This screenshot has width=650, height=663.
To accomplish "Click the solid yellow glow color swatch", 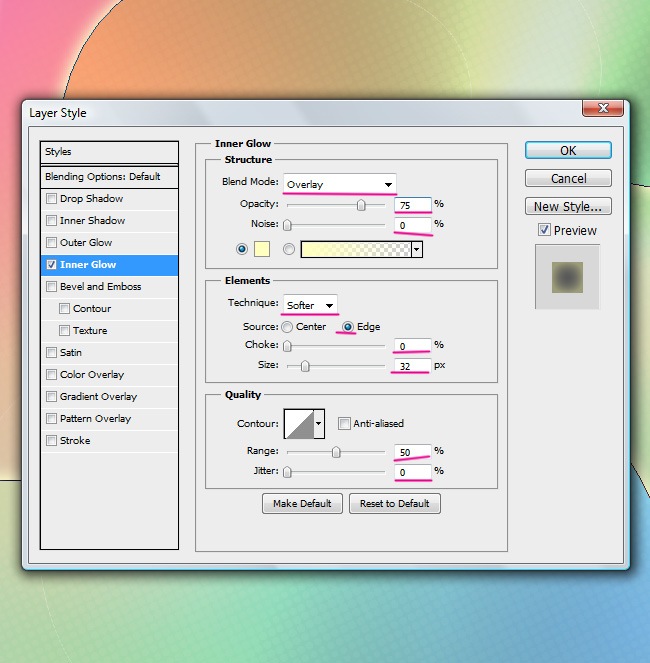I will point(263,249).
